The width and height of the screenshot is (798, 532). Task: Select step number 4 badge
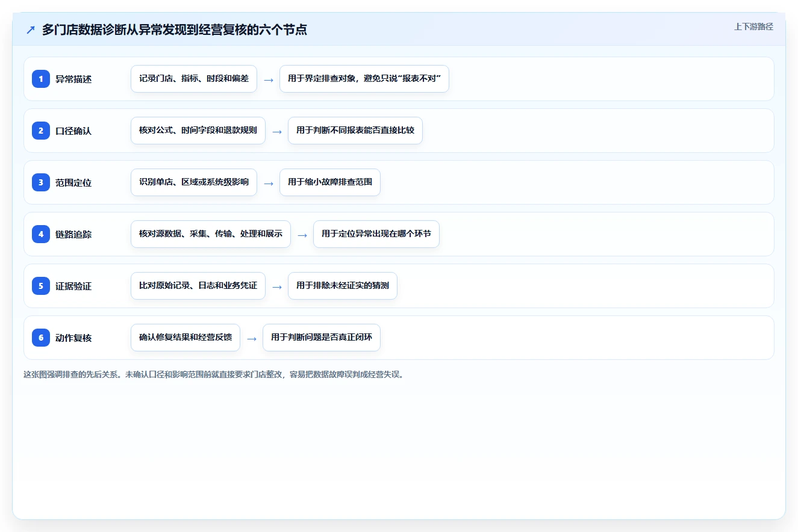click(41, 234)
